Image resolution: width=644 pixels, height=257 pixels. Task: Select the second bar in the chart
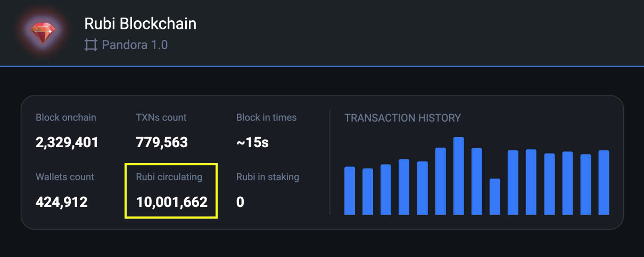(368, 191)
